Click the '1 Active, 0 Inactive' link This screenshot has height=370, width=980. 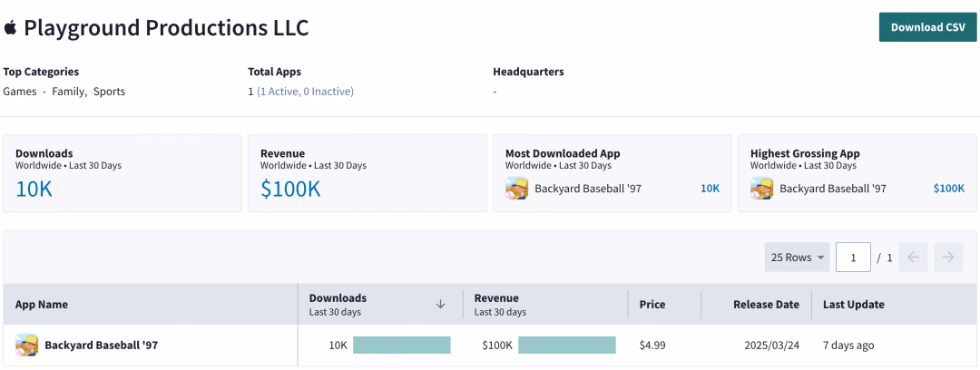point(305,92)
